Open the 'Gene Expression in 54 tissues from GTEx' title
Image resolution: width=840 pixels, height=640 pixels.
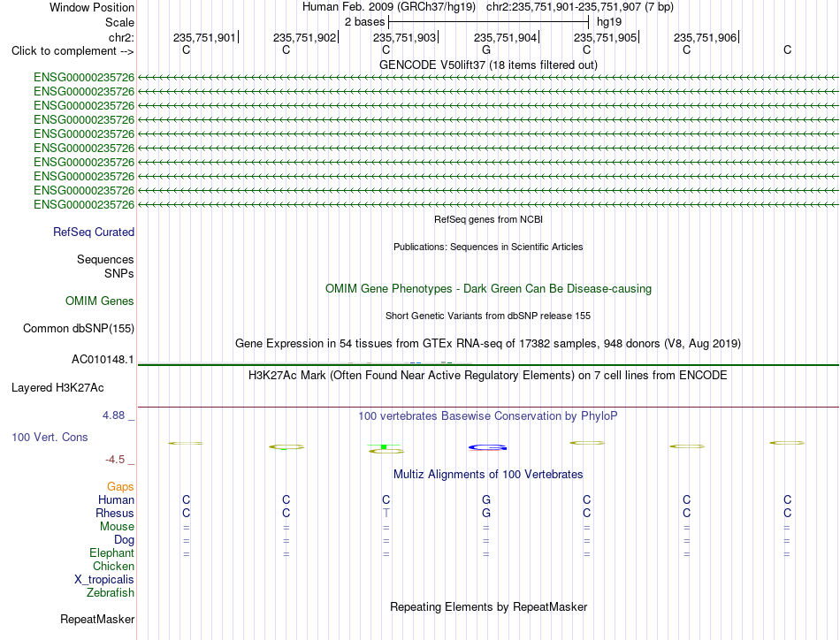coord(488,343)
